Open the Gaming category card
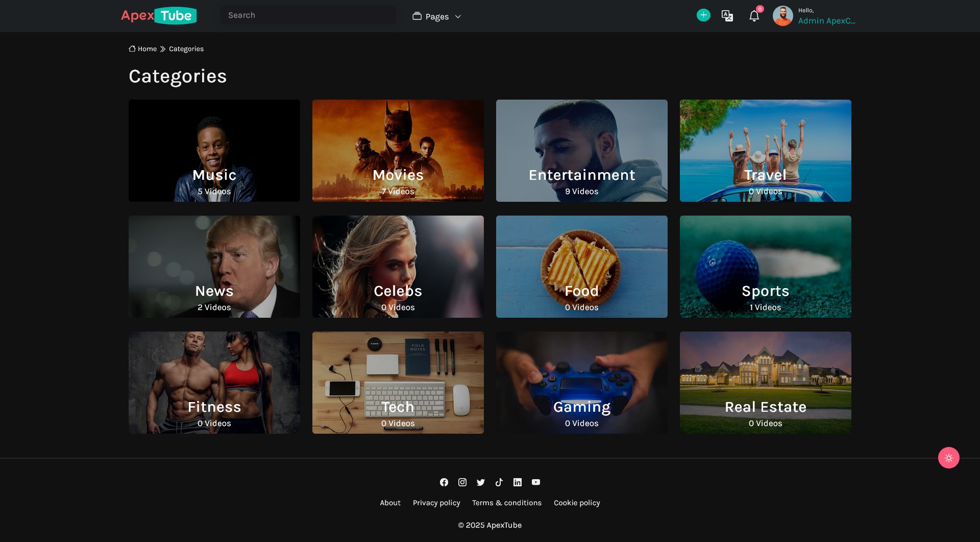The width and height of the screenshot is (980, 542). tap(582, 383)
